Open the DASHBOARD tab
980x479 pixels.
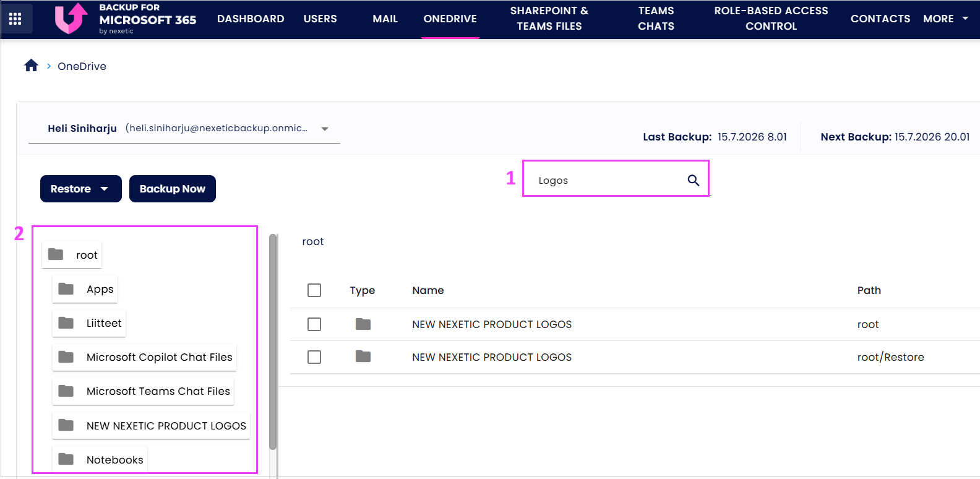coord(251,19)
